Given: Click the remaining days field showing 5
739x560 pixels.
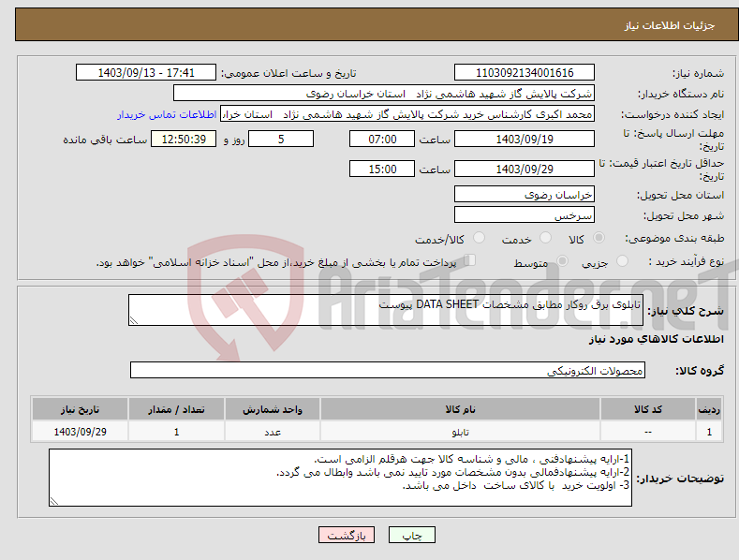Looking at the screenshot, I should 281,139.
